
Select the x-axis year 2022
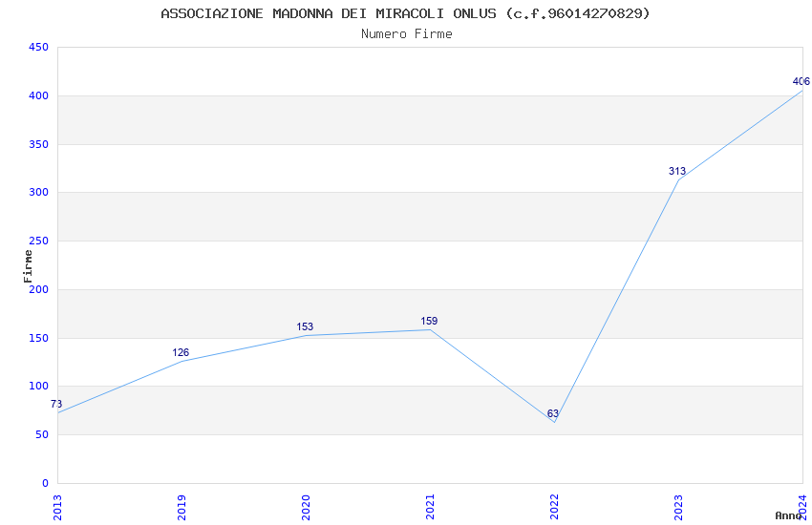click(x=555, y=508)
